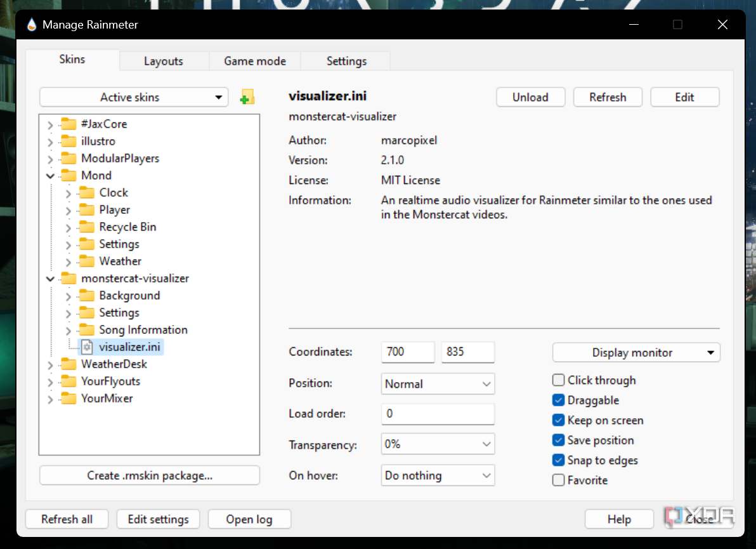This screenshot has width=756, height=549.
Task: Mark the skin as Favorite
Action: [558, 480]
